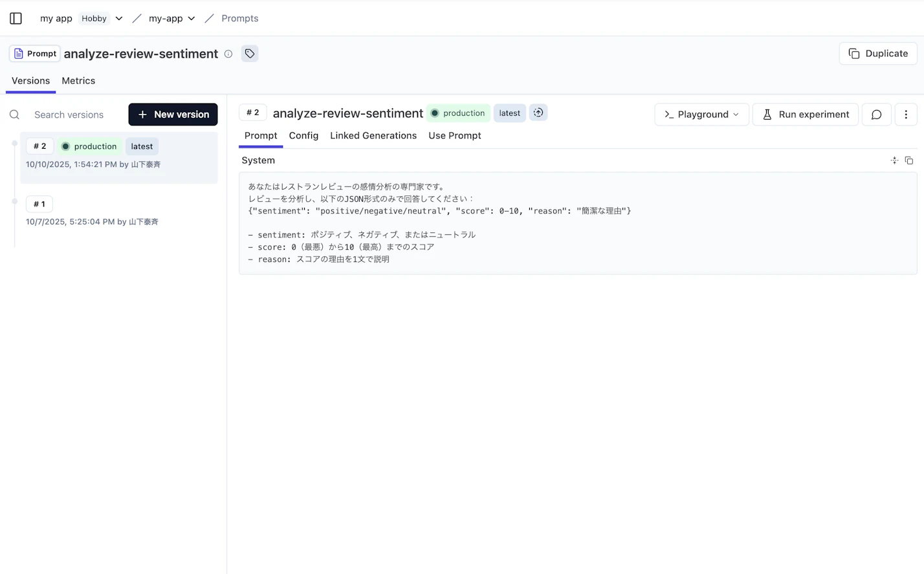Click the sparkle icon above System prompt

tap(894, 160)
